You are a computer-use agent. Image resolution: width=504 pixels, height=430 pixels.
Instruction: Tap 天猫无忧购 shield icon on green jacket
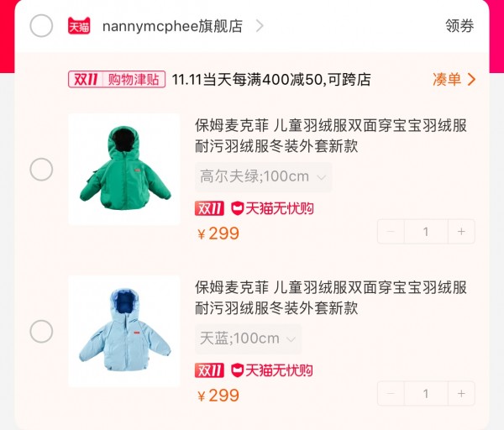click(x=237, y=208)
